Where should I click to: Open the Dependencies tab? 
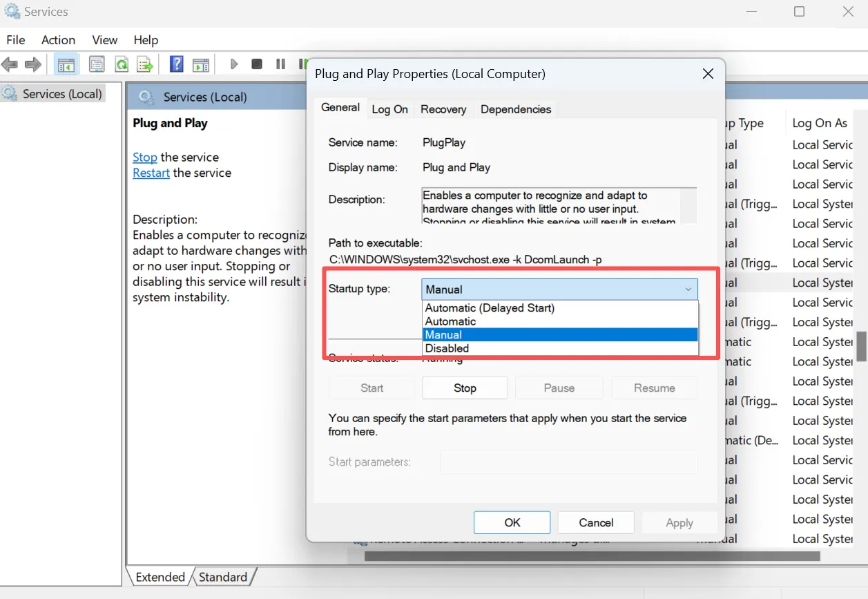click(x=516, y=109)
